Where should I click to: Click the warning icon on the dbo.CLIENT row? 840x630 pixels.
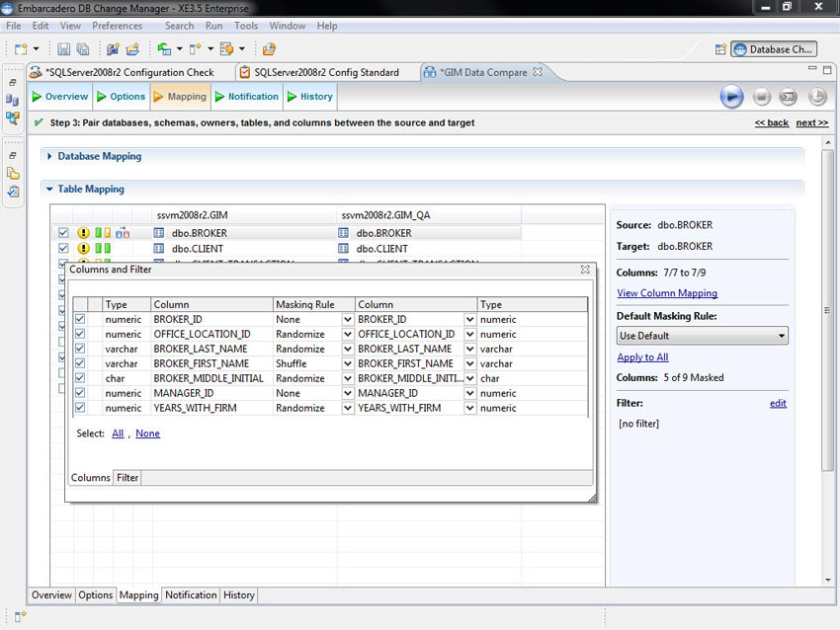pyautogui.click(x=83, y=249)
